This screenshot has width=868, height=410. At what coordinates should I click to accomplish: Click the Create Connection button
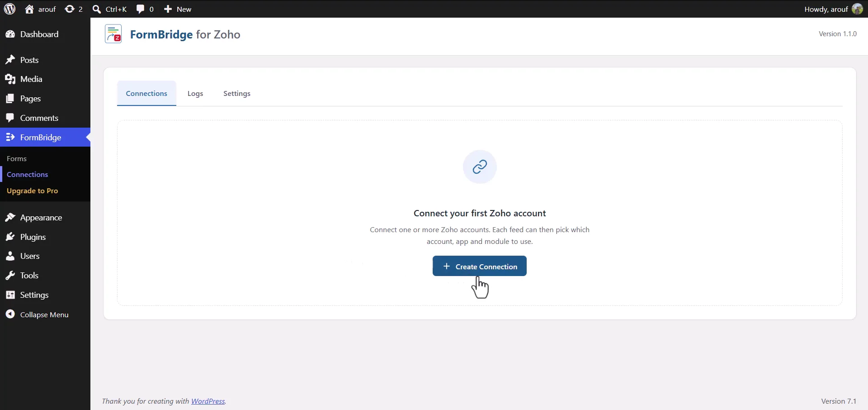coord(480,266)
